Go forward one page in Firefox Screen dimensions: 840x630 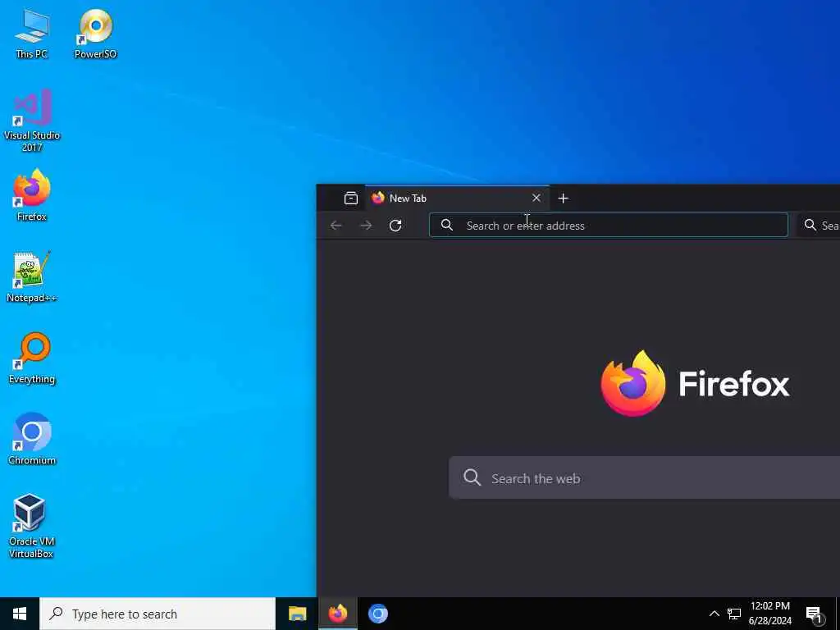click(366, 226)
